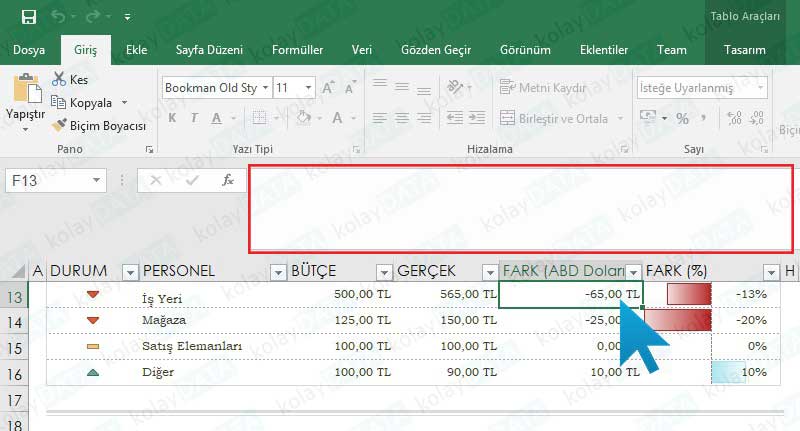Copy selection with Kopyala
The image size is (800, 431).
pyautogui.click(x=82, y=103)
